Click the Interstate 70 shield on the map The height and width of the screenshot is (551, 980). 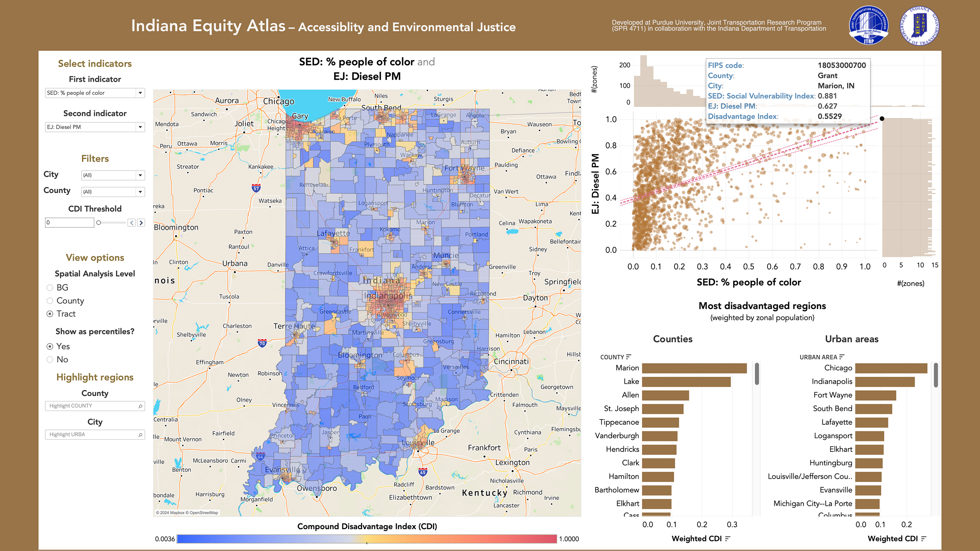(262, 343)
